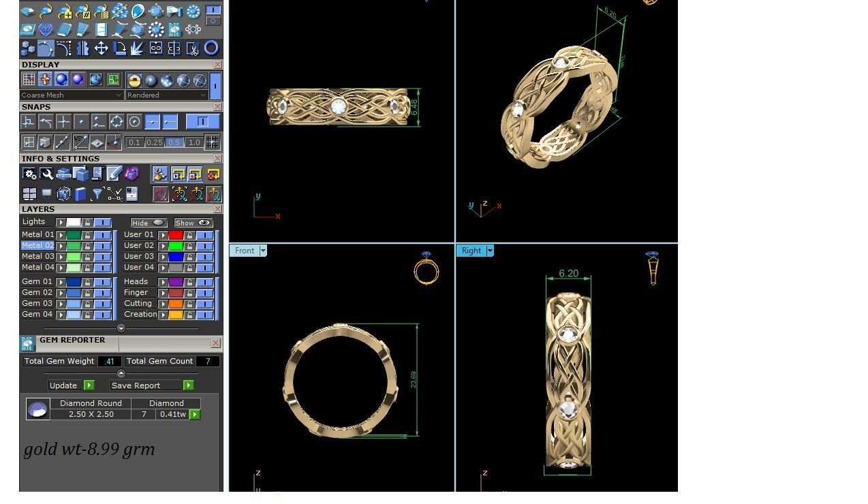The image size is (868, 504).
Task: Click the Total Gem Weight value field
Action: tap(110, 361)
